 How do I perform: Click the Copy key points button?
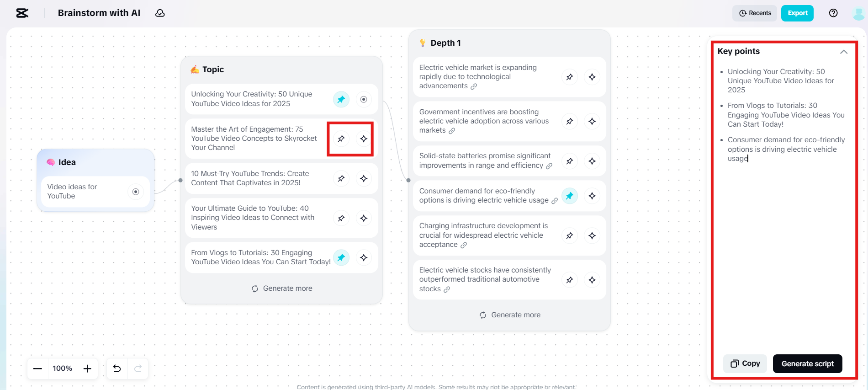(745, 364)
